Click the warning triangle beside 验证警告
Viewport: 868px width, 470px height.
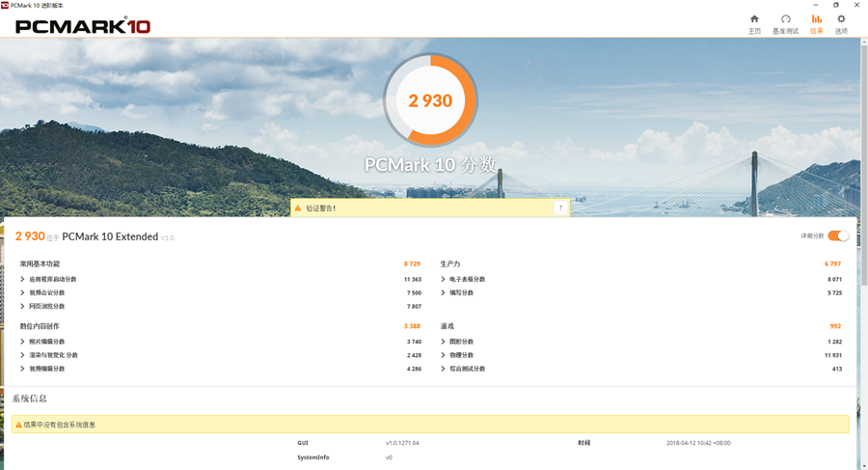pos(298,207)
